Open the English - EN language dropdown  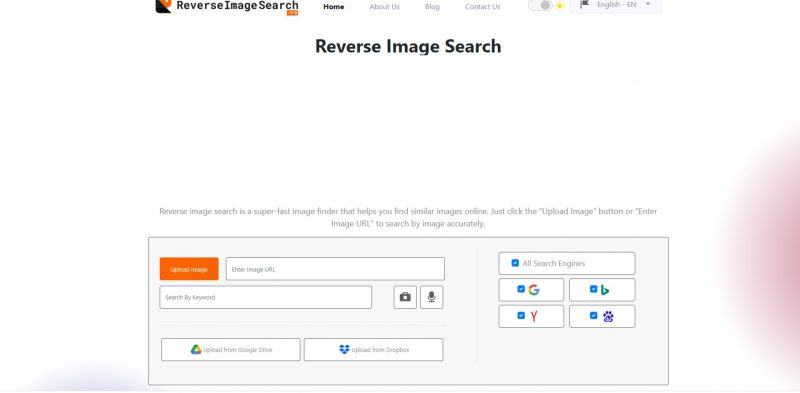point(616,5)
